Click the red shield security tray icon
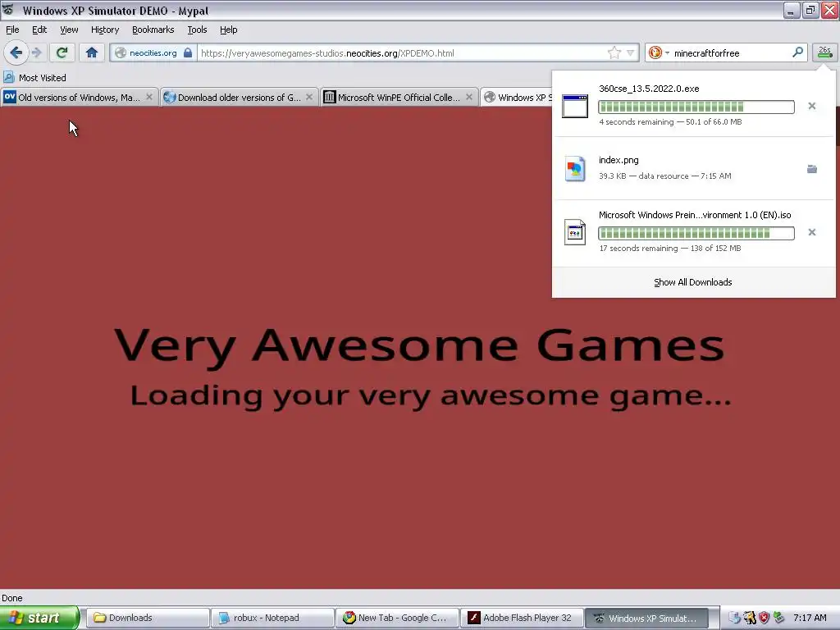 coord(764,618)
